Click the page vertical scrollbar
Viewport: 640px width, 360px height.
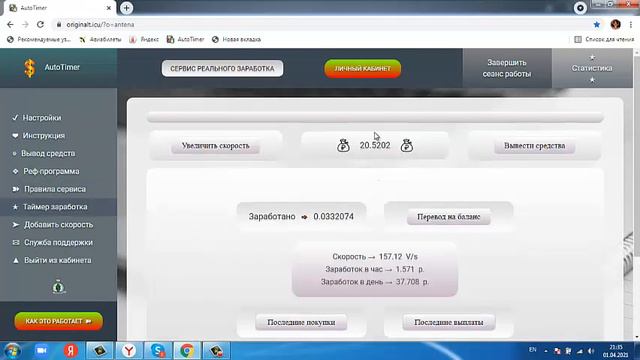coord(636,194)
